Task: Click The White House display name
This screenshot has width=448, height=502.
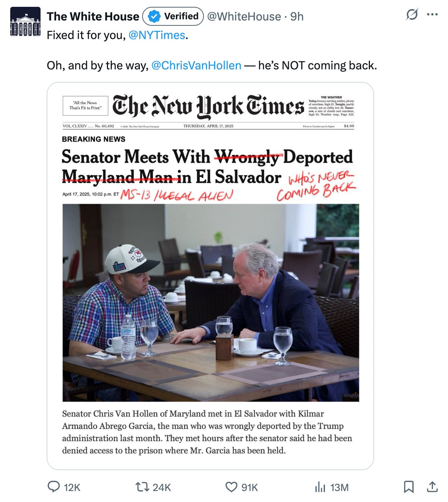Action: coord(93,16)
